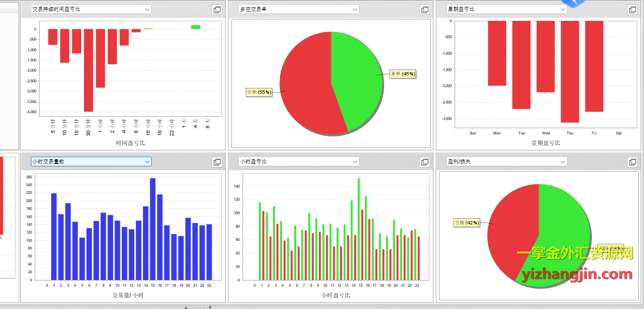Open the 交易持续时间盈亏比 chart selector dropdown
644x309 pixels.
pos(147,9)
